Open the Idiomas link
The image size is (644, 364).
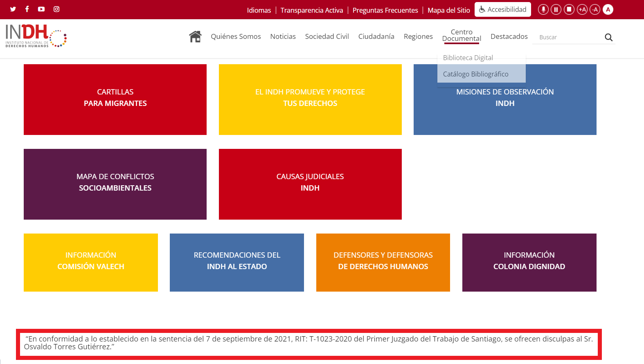259,10
